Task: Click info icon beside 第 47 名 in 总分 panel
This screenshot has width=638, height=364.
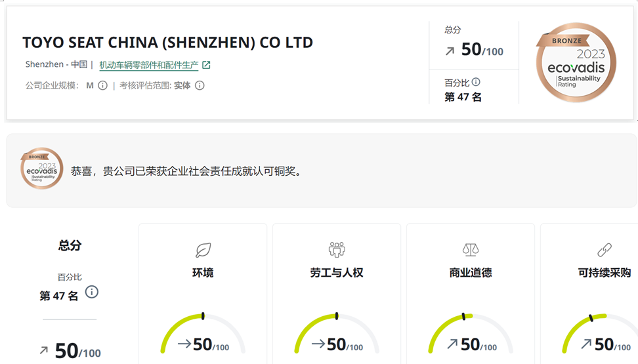Action: (92, 292)
